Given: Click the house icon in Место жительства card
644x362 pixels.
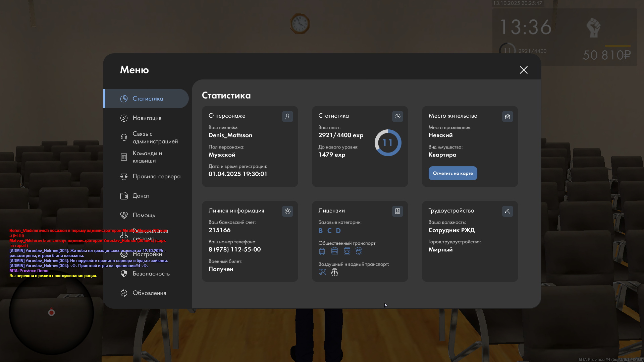Looking at the screenshot, I should (507, 117).
